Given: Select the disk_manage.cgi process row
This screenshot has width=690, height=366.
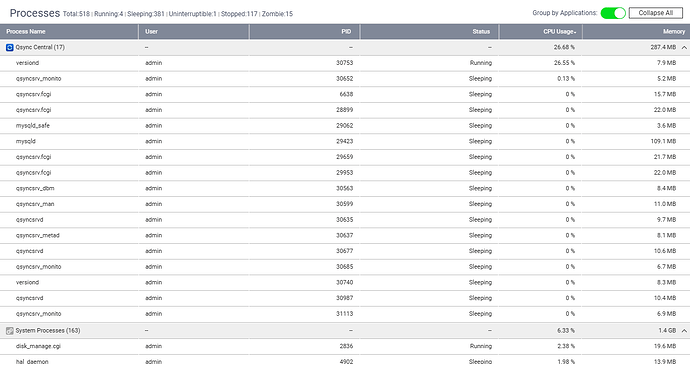Looking at the screenshot, I should click(x=345, y=346).
